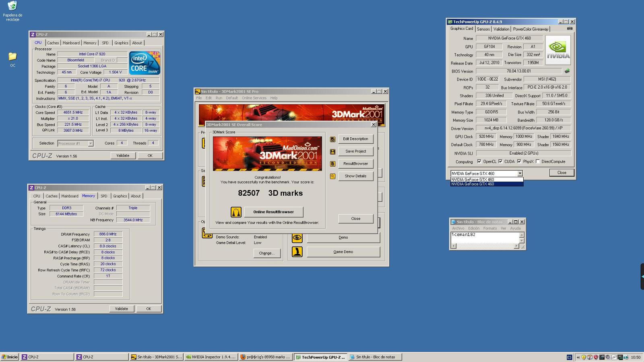644x362 pixels.
Task: Select the highlighted second GeForce GTX 460 entry
Action: click(x=487, y=184)
